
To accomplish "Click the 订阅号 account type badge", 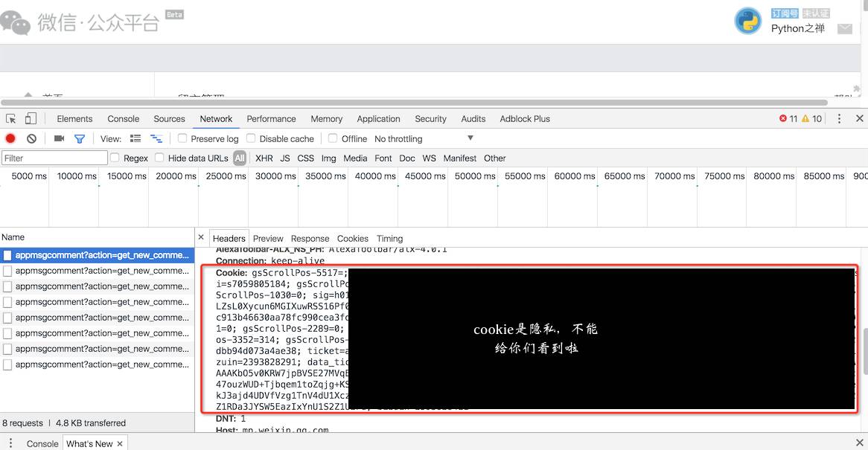I will (785, 13).
